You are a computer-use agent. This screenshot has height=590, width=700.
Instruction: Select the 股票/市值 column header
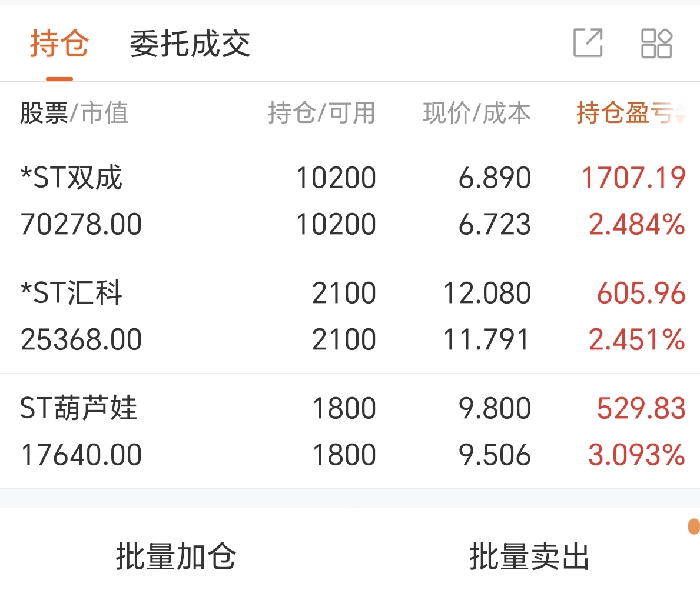pos(74,112)
